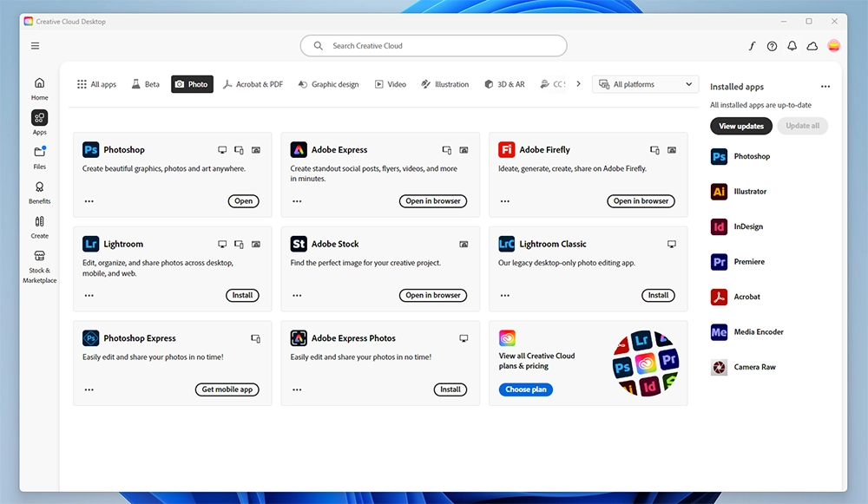This screenshot has width=868, height=504.
Task: Open Installed apps more options
Action: (x=825, y=86)
